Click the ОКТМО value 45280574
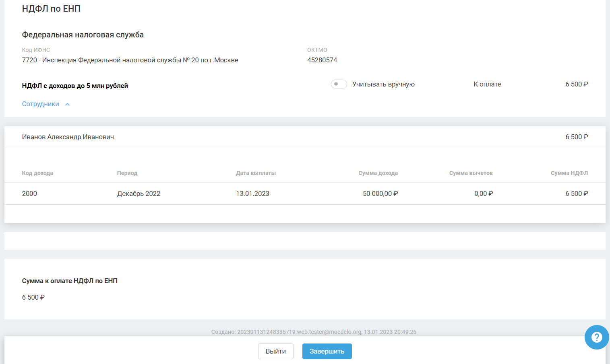The image size is (610, 364). [x=322, y=60]
